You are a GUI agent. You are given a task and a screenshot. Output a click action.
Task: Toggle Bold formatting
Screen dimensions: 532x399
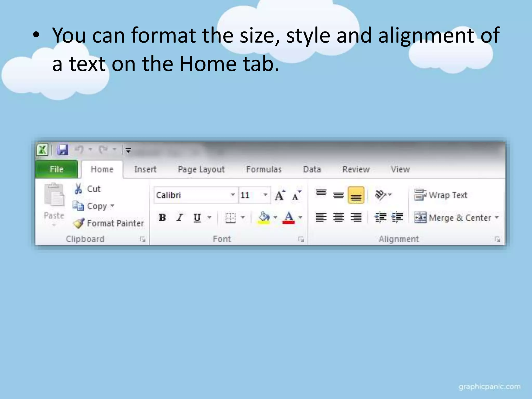(x=162, y=217)
